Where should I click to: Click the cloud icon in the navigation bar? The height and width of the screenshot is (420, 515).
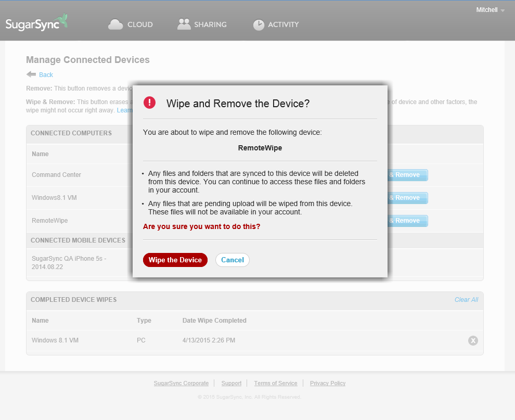click(115, 23)
